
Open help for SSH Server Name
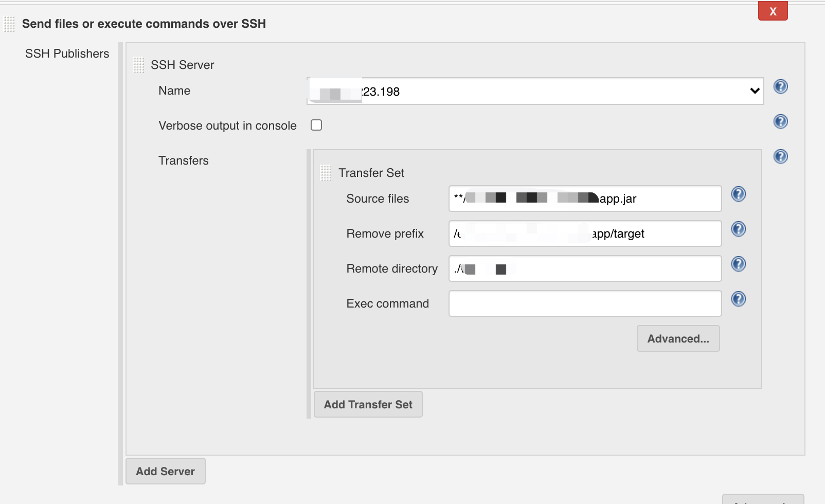(780, 86)
